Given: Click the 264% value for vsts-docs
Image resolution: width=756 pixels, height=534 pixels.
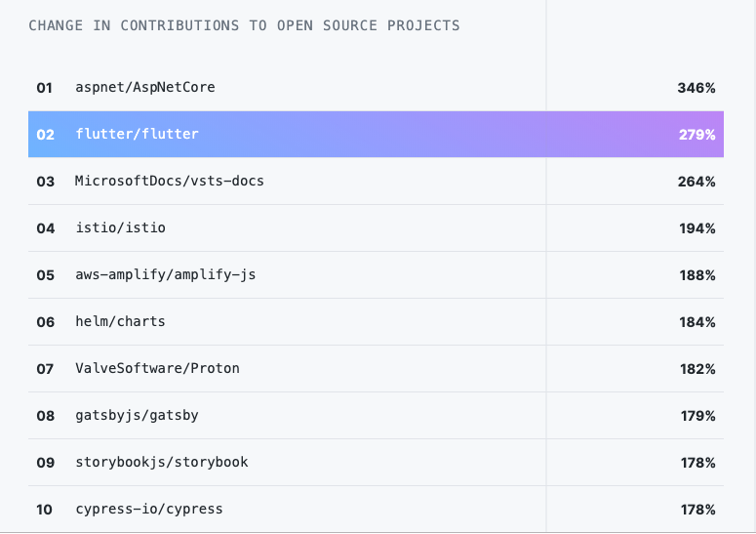Looking at the screenshot, I should pos(696,182).
